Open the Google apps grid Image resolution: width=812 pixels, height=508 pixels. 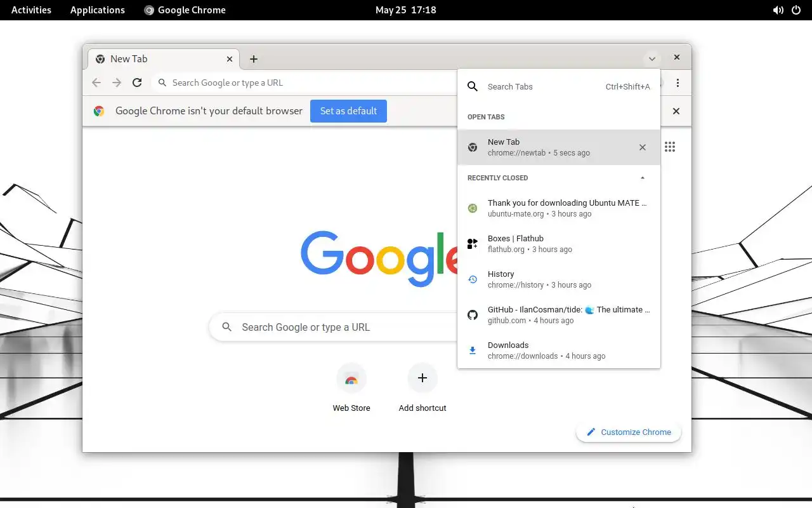670,147
